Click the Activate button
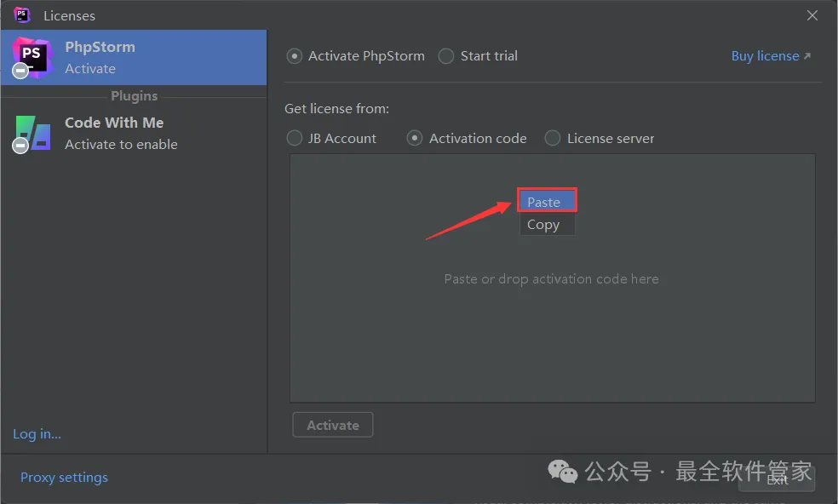 tap(332, 425)
